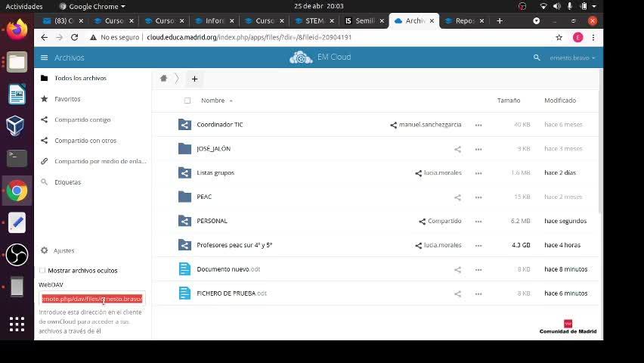
Task: Enable Mostrar archivos ocultos checkbox
Action: [x=42, y=270]
